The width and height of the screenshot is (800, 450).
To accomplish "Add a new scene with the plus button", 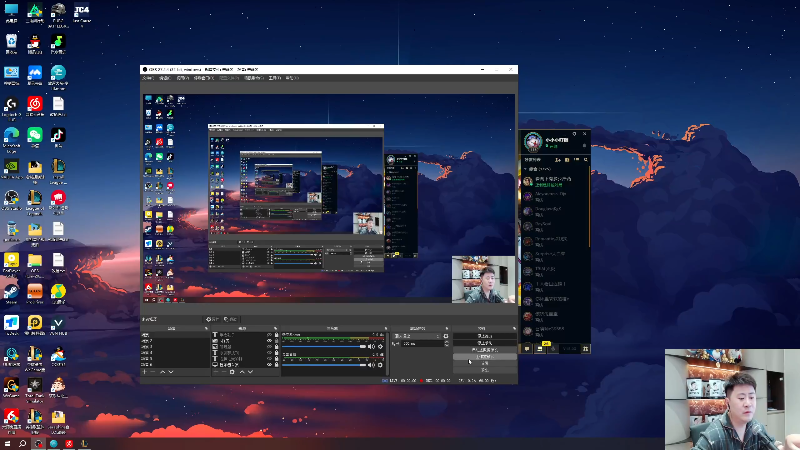I will click(x=146, y=371).
